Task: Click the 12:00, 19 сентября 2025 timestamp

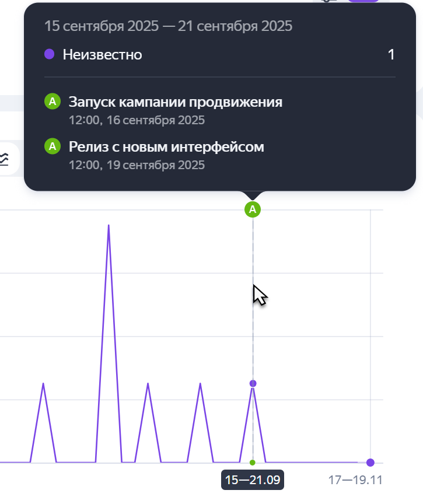Action: (137, 164)
